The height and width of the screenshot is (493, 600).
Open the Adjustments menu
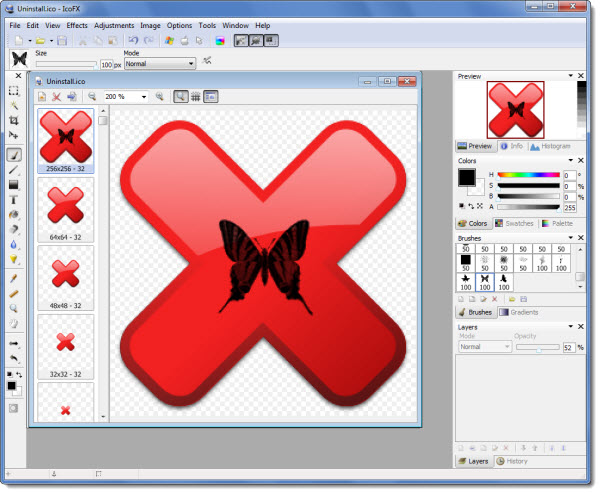coord(113,24)
